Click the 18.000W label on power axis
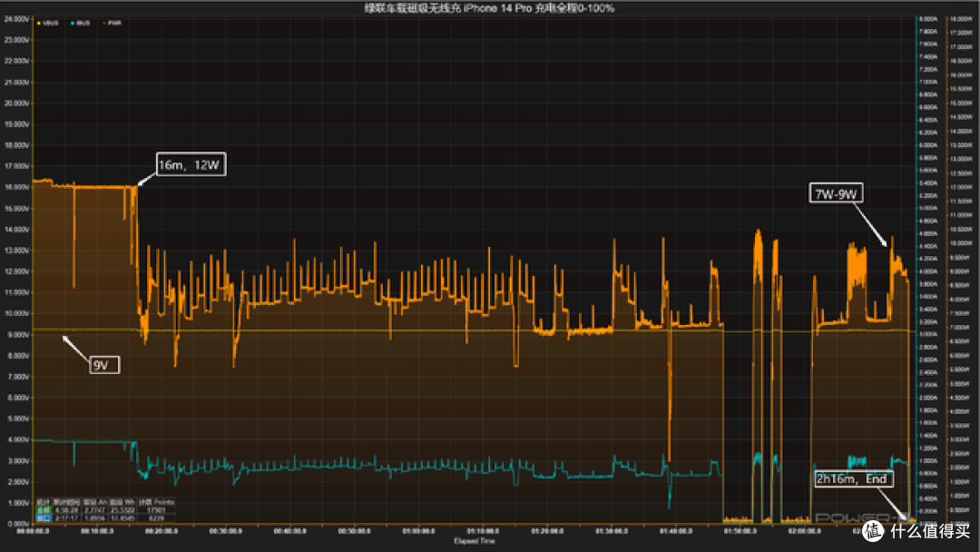 (961, 19)
